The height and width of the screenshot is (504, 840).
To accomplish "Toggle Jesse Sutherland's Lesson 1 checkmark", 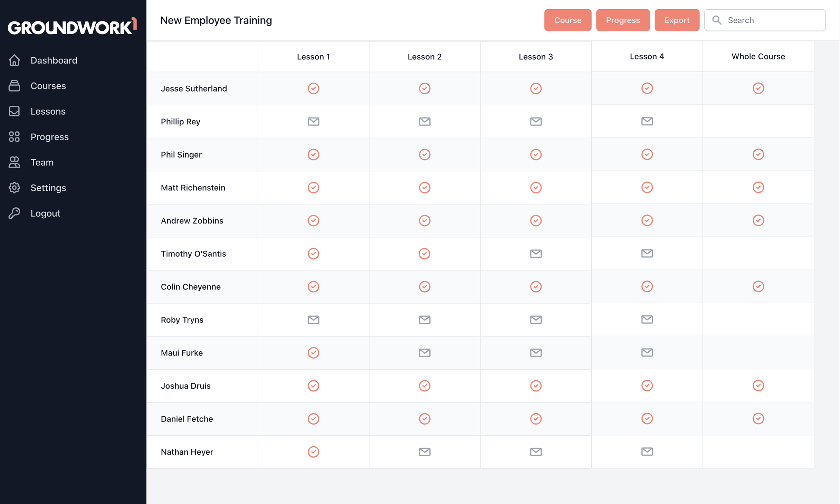I will (313, 88).
